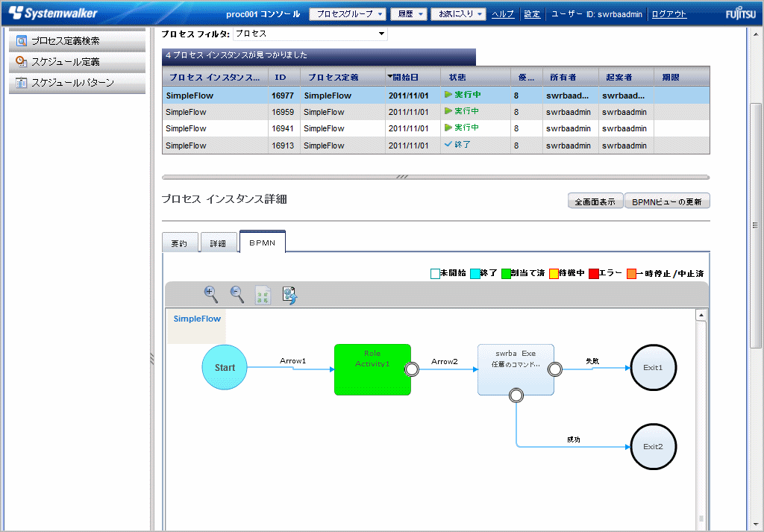Click the エラー red legend swatch
This screenshot has width=764, height=532.
click(593, 274)
